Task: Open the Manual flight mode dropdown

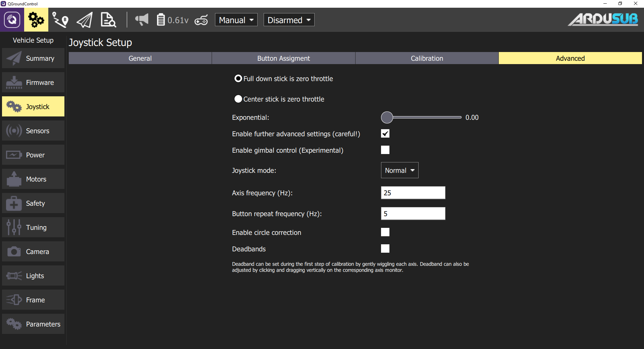Action: pos(236,20)
